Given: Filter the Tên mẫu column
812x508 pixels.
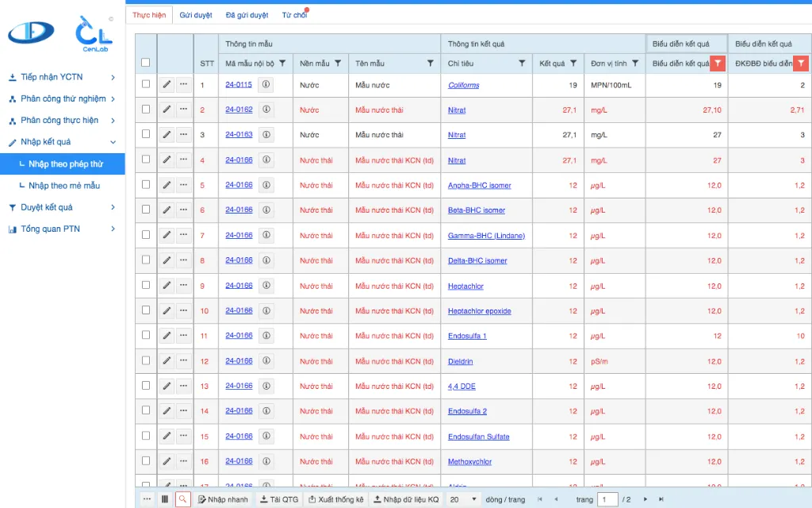Looking at the screenshot, I should [431, 63].
